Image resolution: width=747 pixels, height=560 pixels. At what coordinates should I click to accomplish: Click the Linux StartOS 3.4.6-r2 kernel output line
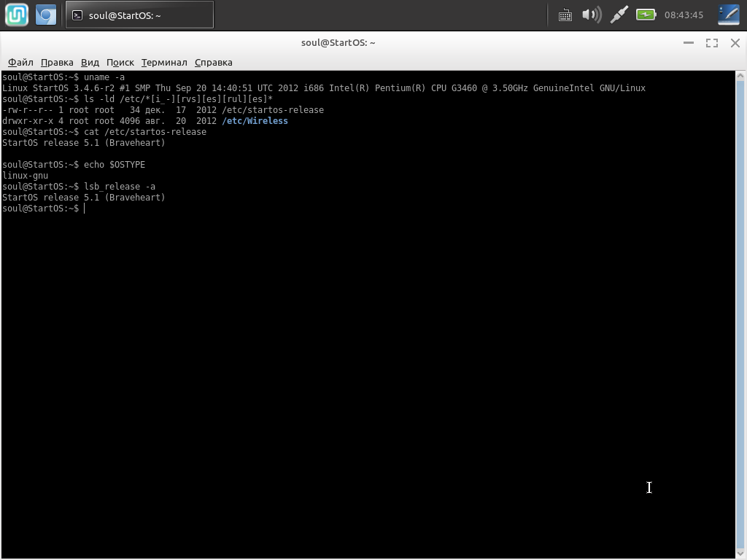tap(324, 88)
